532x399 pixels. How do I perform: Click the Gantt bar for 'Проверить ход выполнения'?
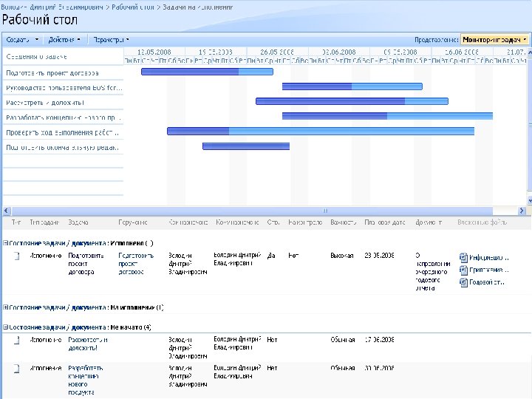pos(320,131)
